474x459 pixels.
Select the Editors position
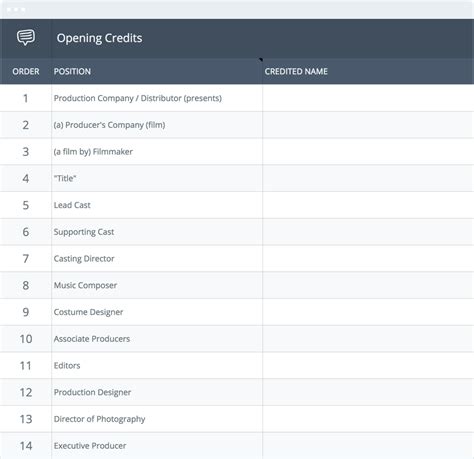point(67,366)
